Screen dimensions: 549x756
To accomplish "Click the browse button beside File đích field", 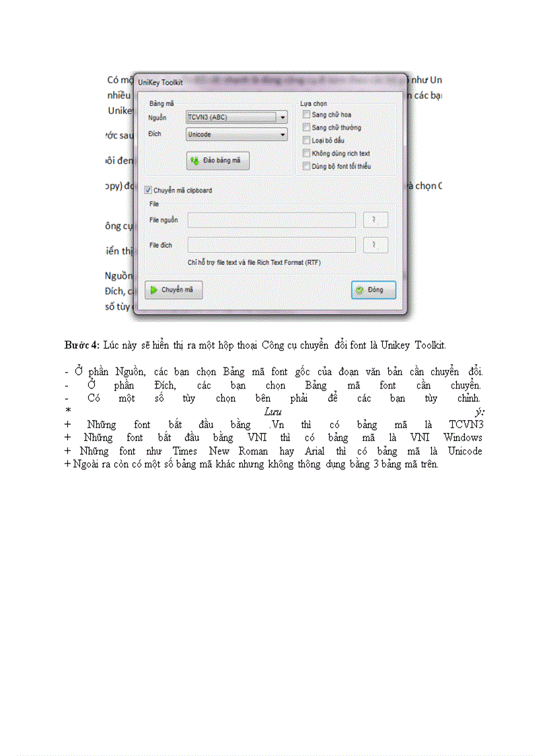I will tap(375, 244).
